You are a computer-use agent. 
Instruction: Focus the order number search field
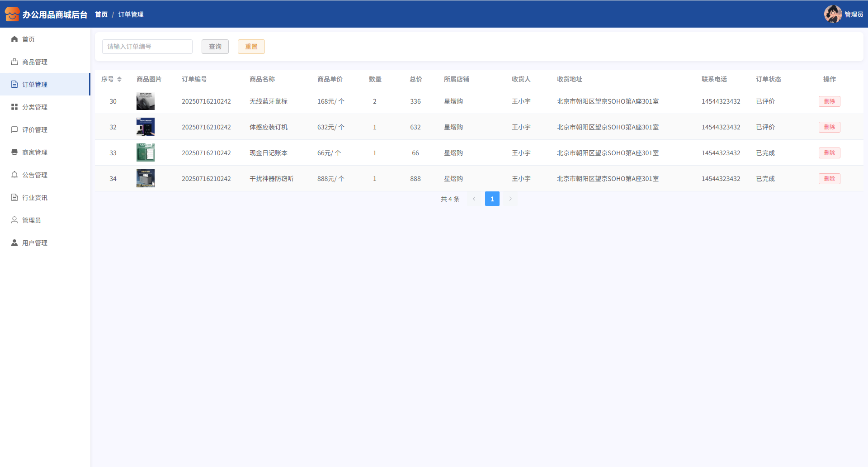click(x=147, y=47)
